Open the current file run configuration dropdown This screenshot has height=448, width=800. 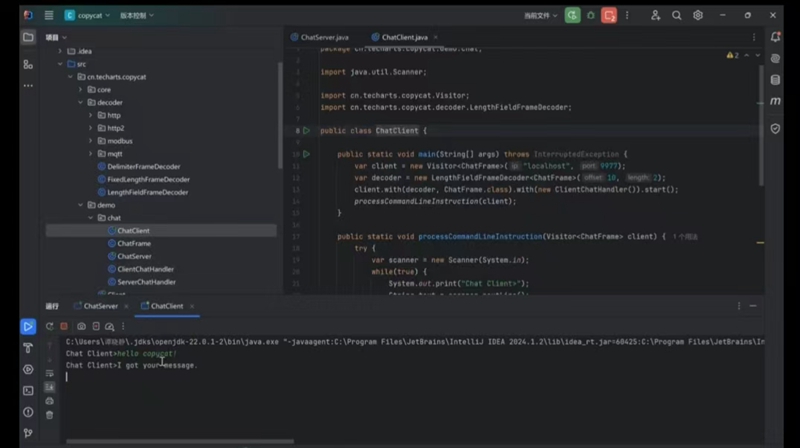pos(540,15)
